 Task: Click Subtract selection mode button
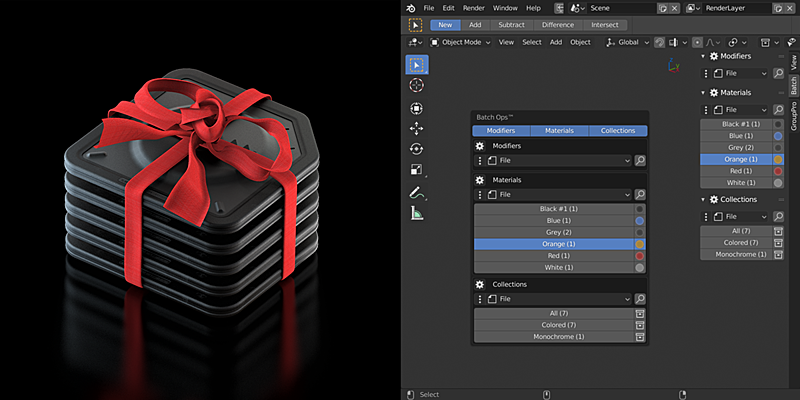point(511,24)
